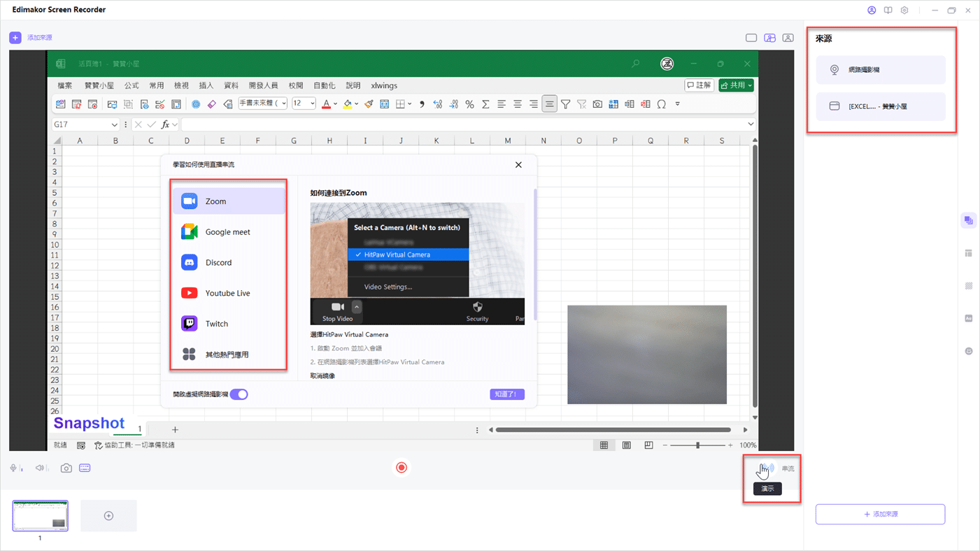Open the Excel font name dropdown
Viewport: 980px width, 551px height.
coord(284,103)
